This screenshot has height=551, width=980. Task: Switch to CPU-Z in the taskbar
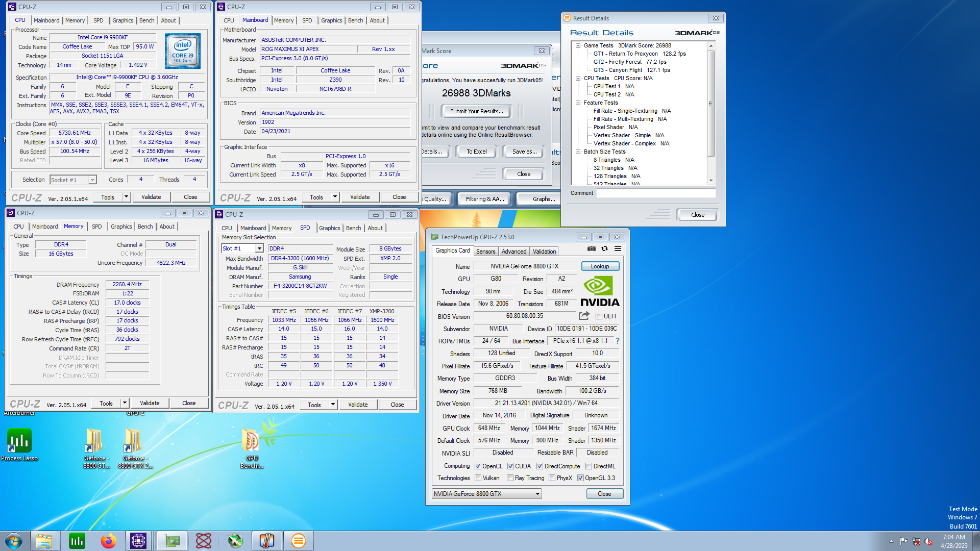click(x=138, y=541)
